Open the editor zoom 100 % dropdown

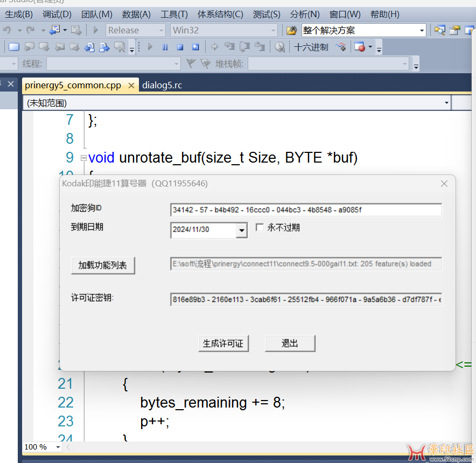point(58,447)
